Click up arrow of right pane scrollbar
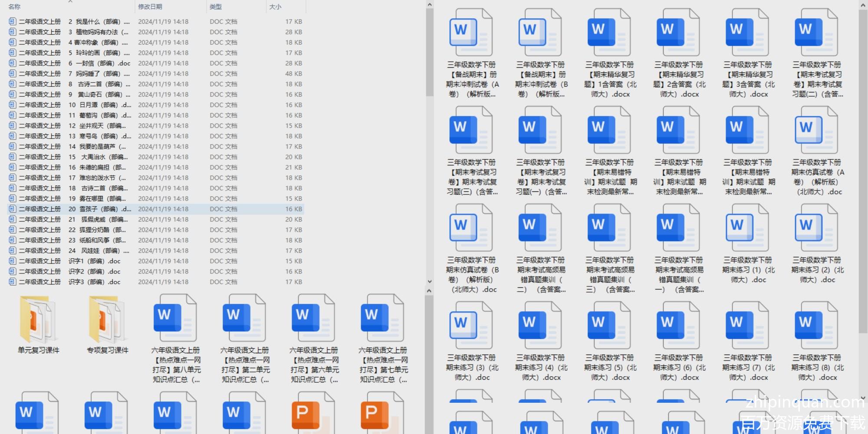This screenshot has height=434, width=868. click(x=863, y=5)
